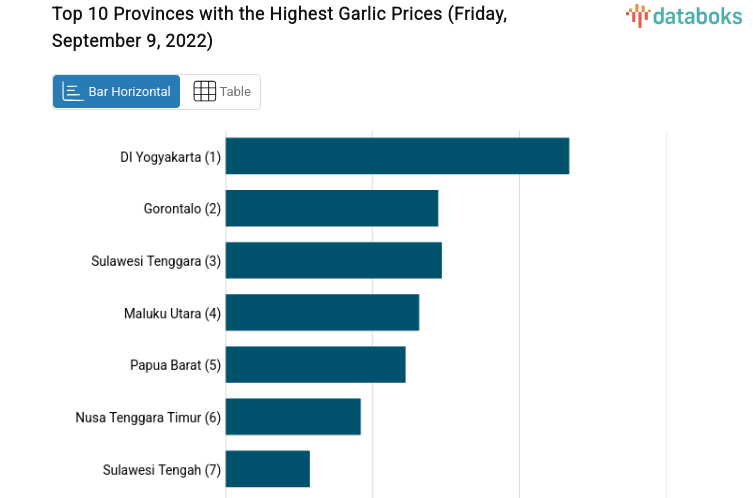The width and height of the screenshot is (753, 498).
Task: Select the Sulawesi Tenggara bar
Action: [333, 260]
